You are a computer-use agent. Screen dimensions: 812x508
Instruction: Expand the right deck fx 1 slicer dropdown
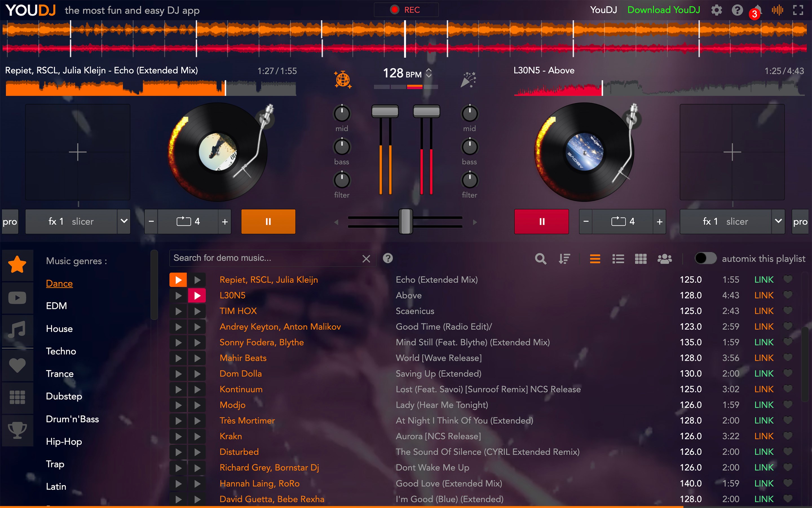click(778, 222)
